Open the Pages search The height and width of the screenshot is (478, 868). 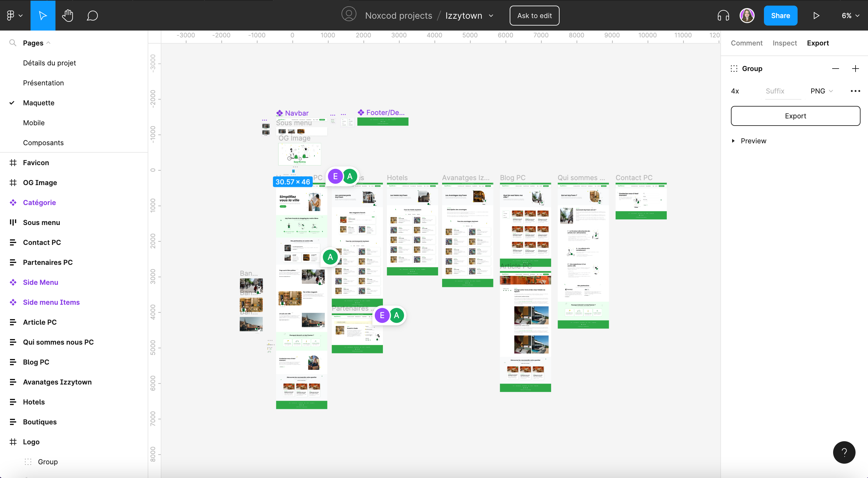[13, 43]
